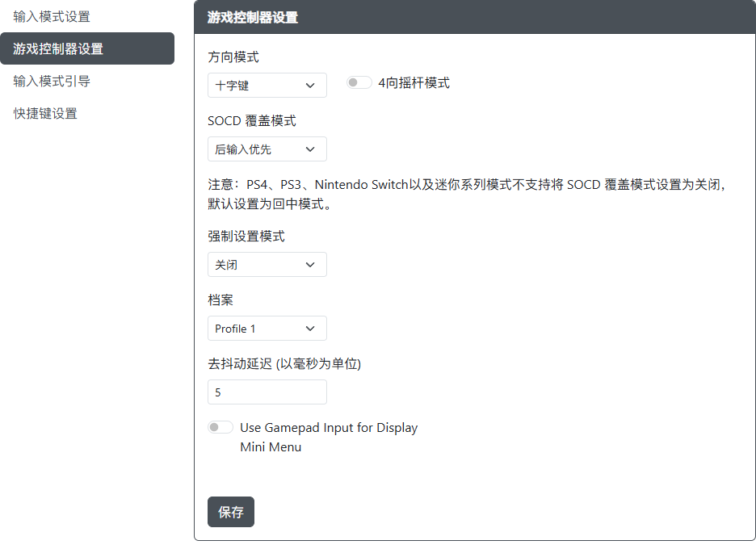Click the 关闭 forced setup mode selector
Viewport: 756px width, 549px height.
coord(267,264)
